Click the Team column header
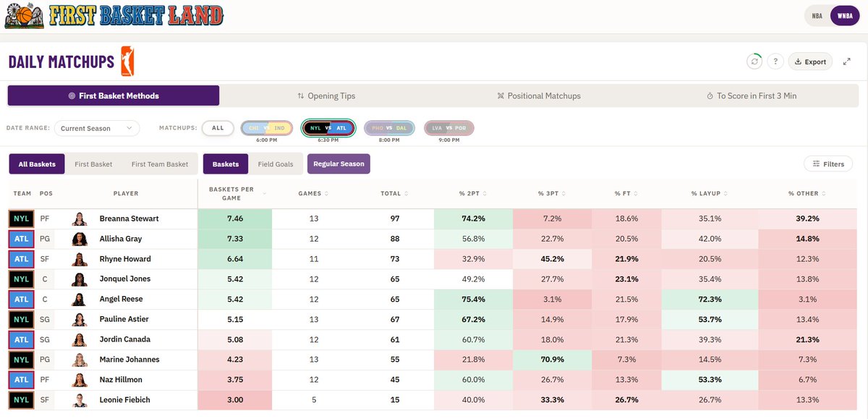Viewport: 868px width, 419px height. 22,193
